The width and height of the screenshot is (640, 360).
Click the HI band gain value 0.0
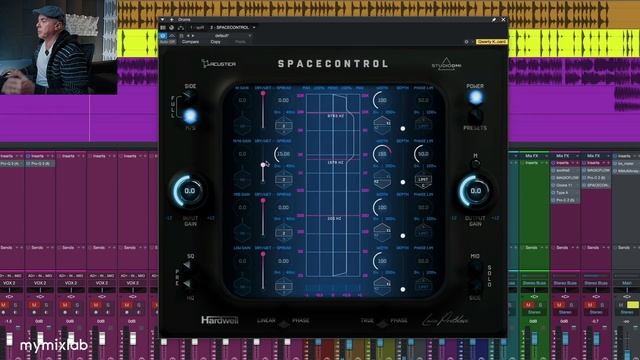pos(242,100)
